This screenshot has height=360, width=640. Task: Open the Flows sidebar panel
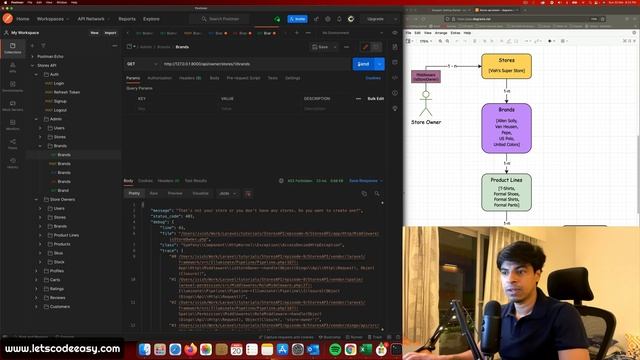pos(13,143)
